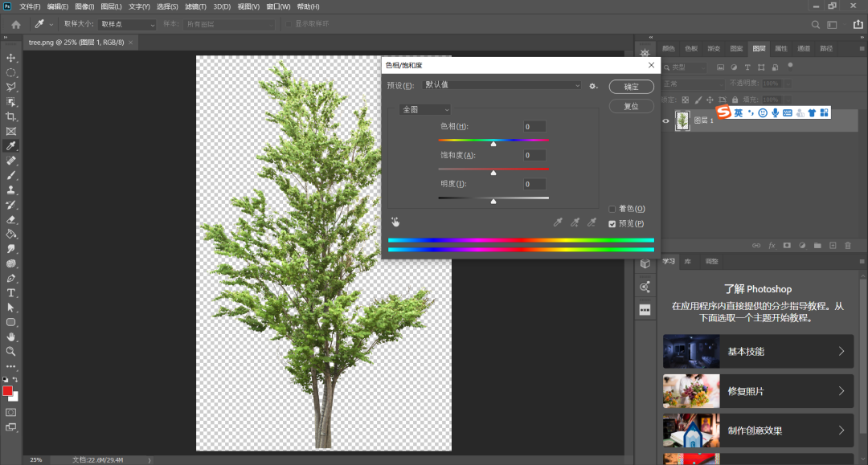Select the Eraser tool
This screenshot has width=868, height=465.
click(x=10, y=219)
